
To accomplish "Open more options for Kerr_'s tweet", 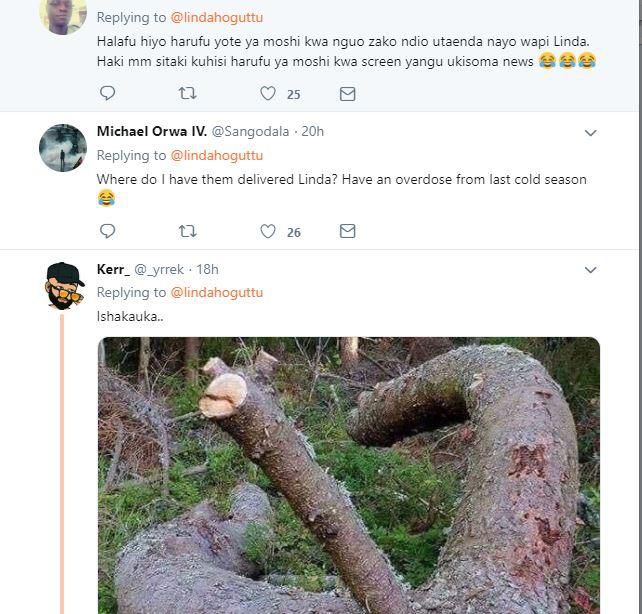I will click(x=590, y=270).
